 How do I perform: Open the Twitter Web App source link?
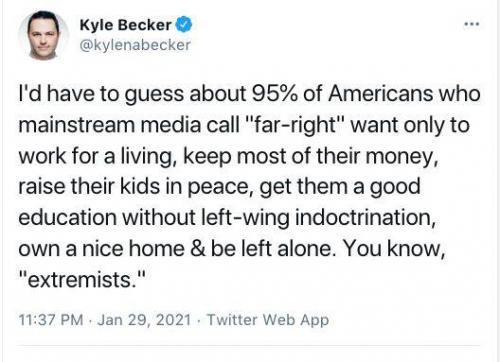pyautogui.click(x=268, y=320)
